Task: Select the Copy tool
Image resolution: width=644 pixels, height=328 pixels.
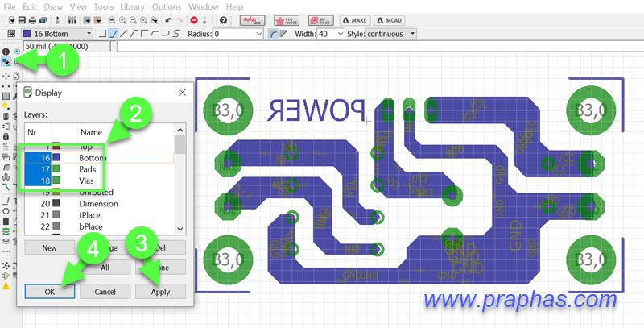Action: click(16, 76)
